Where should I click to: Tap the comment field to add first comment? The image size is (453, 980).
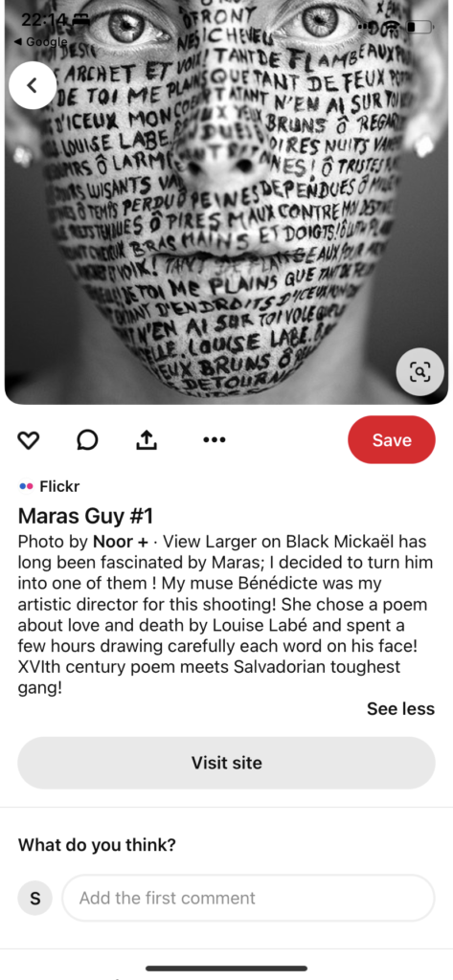248,898
